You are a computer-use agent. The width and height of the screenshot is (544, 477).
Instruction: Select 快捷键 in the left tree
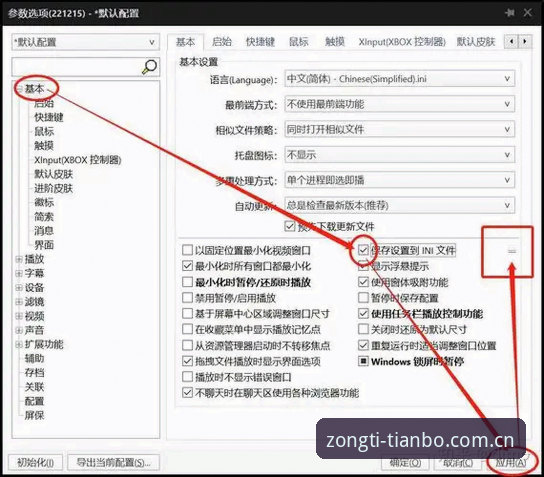pyautogui.click(x=49, y=117)
